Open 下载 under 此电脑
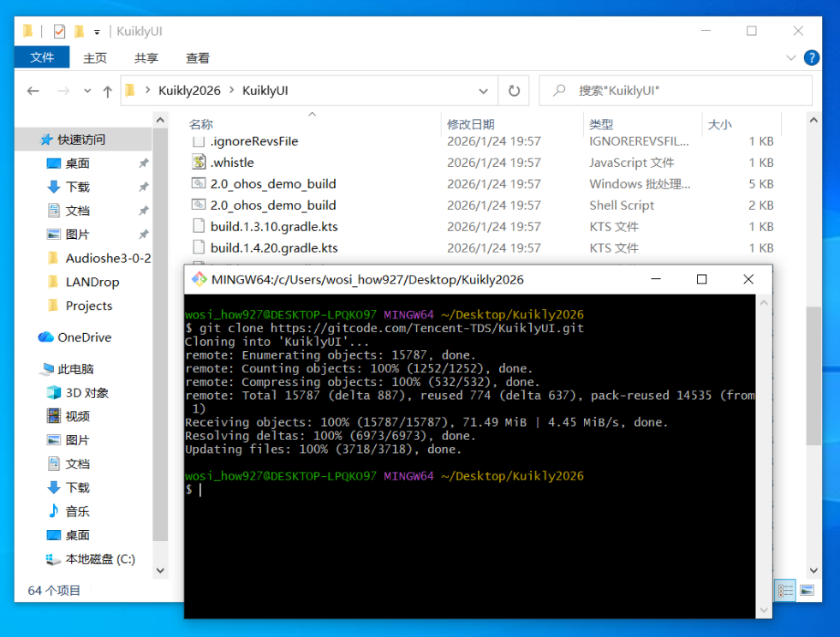 coord(77,487)
